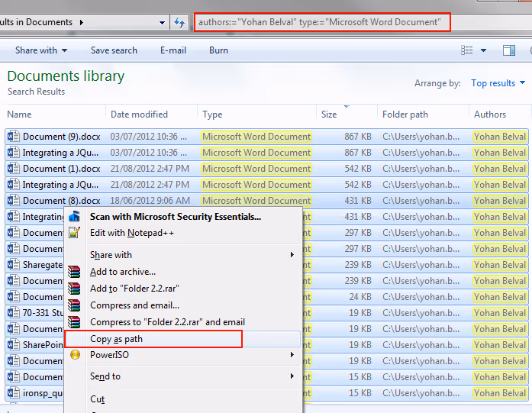Viewport: 532px width, 413px height.
Task: Toggle the preview pane icon
Action: click(x=509, y=50)
